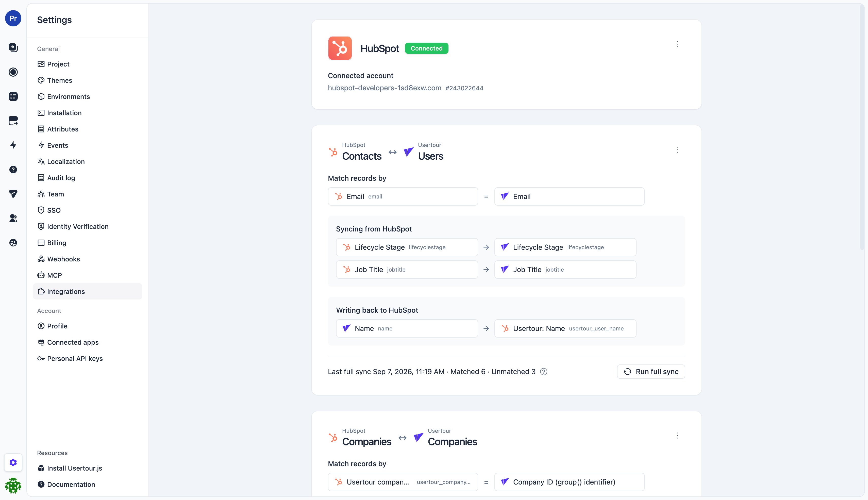This screenshot has width=868, height=500.
Task: Open the banner icon in left rail
Action: [13, 121]
